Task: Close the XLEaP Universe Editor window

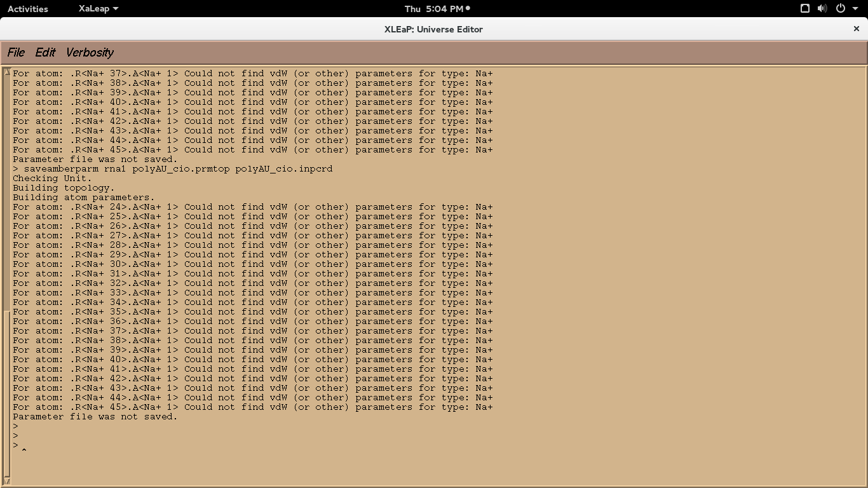Action: 856,29
